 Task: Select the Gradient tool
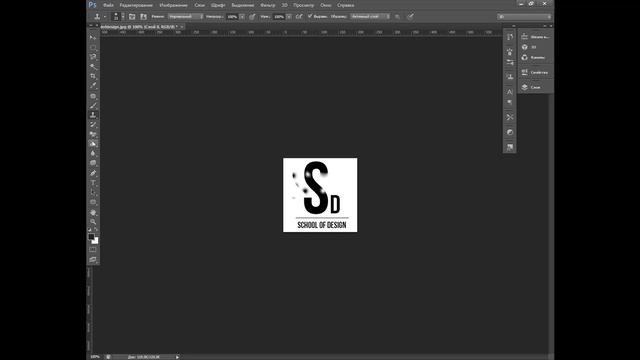click(93, 144)
